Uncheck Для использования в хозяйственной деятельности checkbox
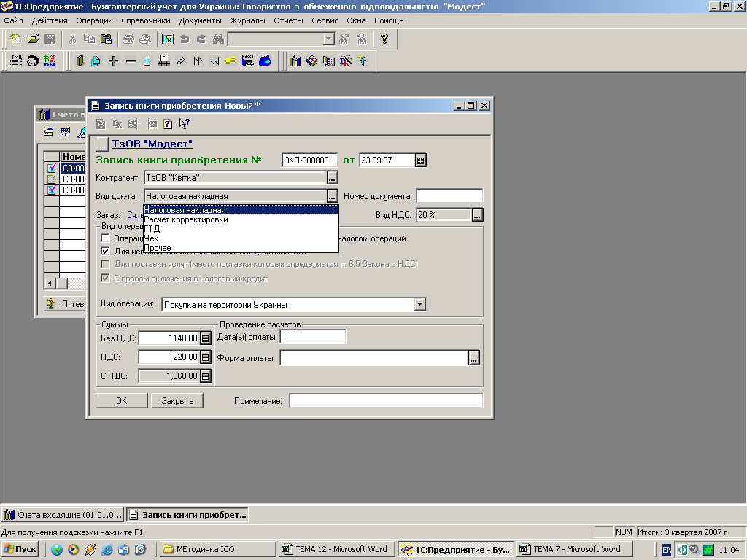This screenshot has width=747, height=560. pyautogui.click(x=106, y=251)
